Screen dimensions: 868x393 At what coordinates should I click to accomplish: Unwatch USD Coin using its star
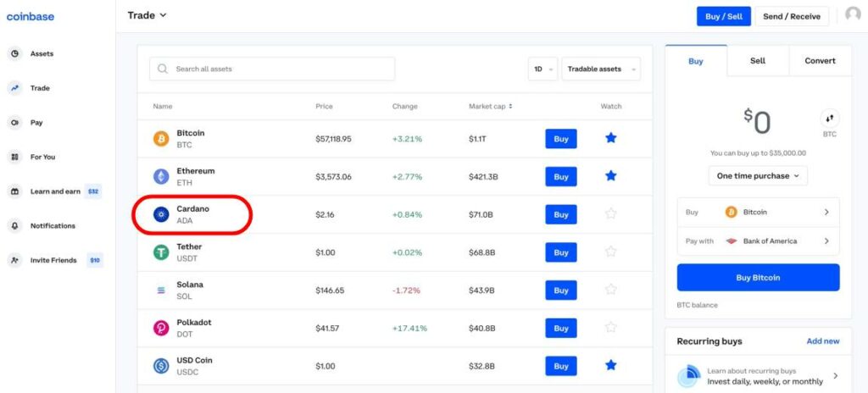(610, 365)
